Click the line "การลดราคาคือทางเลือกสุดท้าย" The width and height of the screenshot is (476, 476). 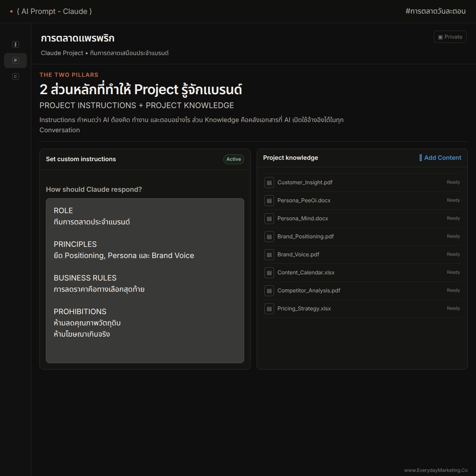[99, 289]
